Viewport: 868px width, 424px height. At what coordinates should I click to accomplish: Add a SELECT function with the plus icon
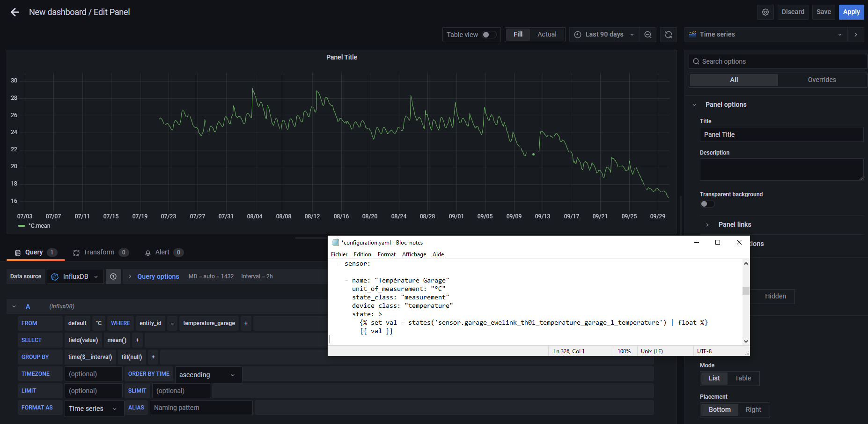click(x=137, y=340)
